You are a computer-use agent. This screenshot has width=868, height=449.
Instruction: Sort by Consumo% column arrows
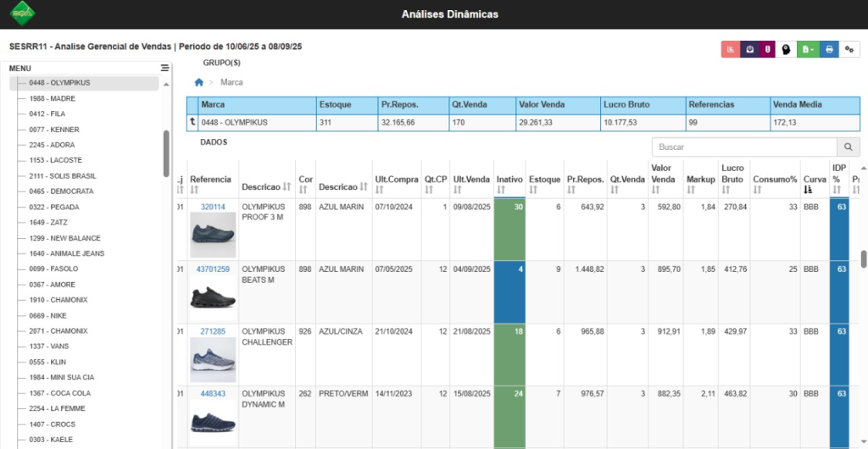pyautogui.click(x=757, y=191)
